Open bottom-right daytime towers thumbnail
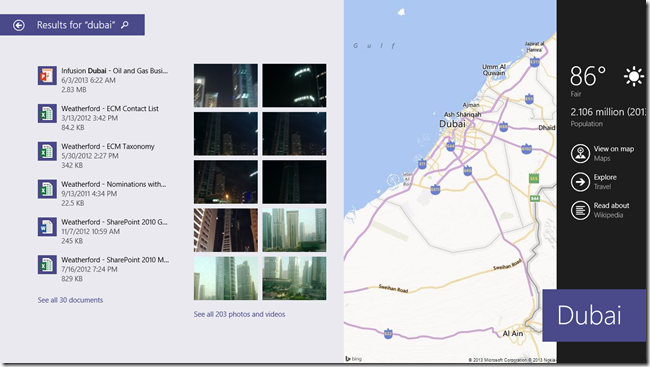Viewport: 650px width, 367px height. (x=294, y=278)
